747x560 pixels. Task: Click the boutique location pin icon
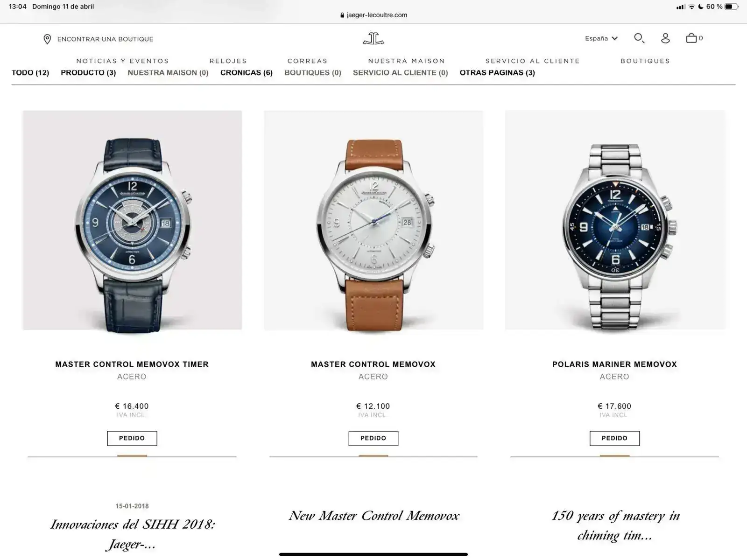pyautogui.click(x=47, y=39)
